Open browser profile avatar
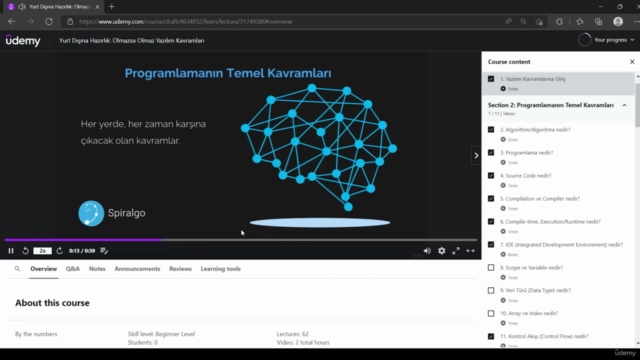The image size is (640, 360). tap(618, 22)
